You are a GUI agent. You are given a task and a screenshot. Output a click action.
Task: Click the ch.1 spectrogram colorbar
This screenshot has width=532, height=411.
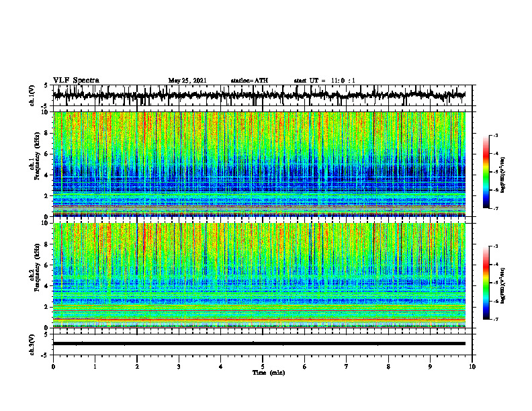[486, 172]
